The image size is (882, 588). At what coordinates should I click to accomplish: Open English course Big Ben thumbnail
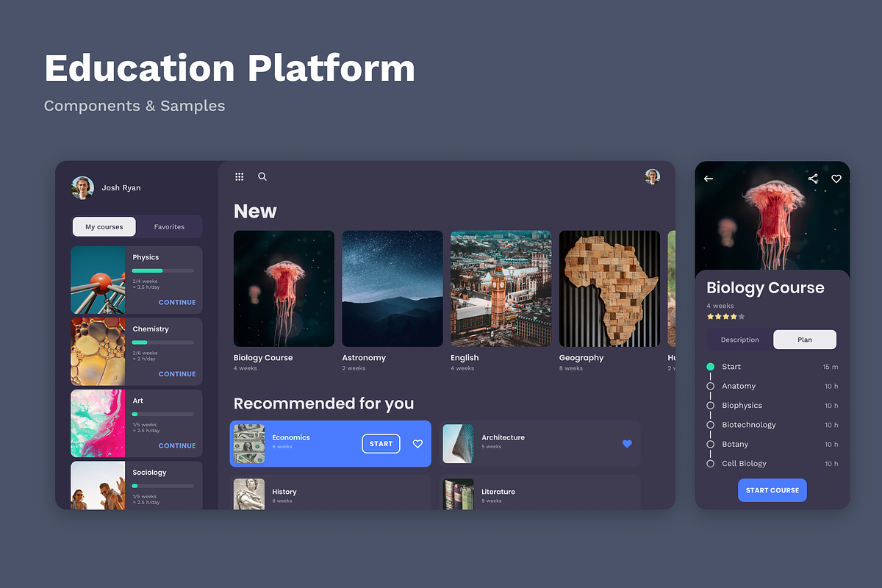501,289
